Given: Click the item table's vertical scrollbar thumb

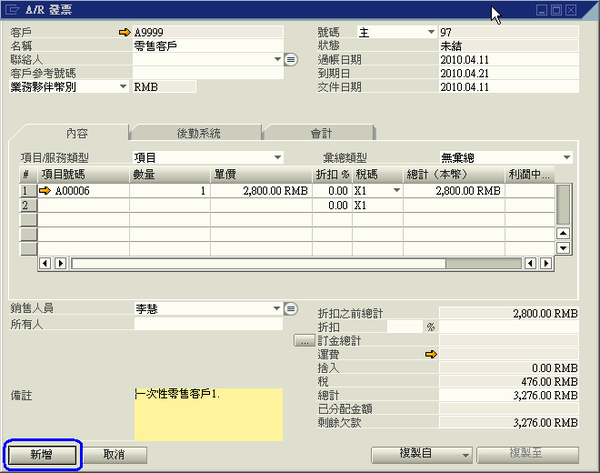Looking at the screenshot, I should [x=562, y=205].
